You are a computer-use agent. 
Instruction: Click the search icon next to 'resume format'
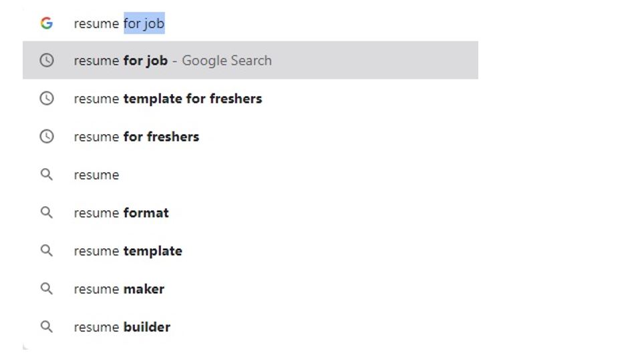coord(46,213)
